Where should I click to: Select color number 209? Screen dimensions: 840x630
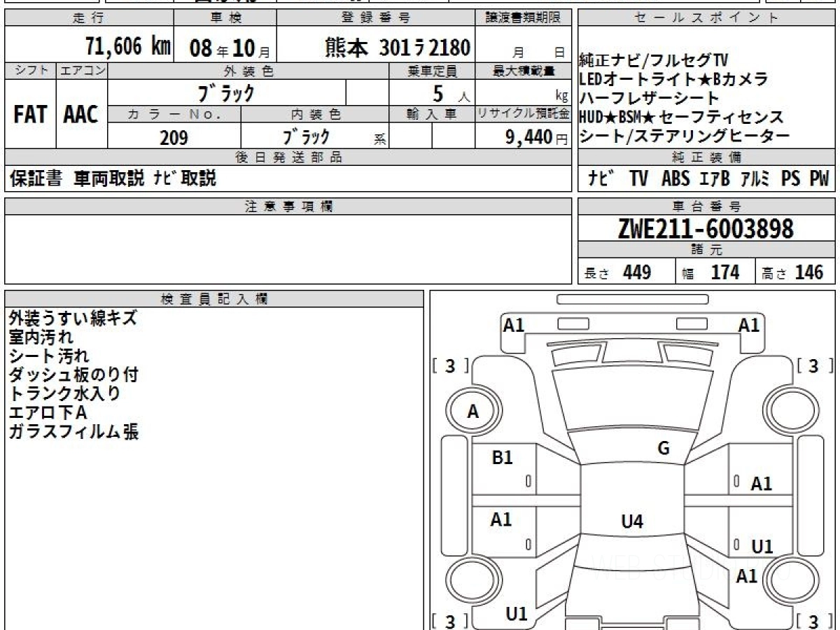click(x=174, y=138)
